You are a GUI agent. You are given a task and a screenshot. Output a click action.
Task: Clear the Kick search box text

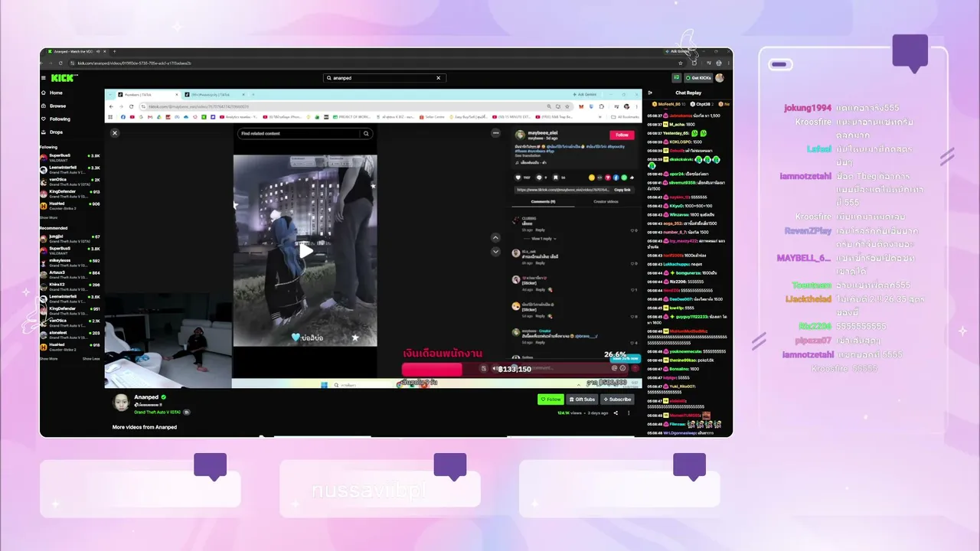coord(439,78)
